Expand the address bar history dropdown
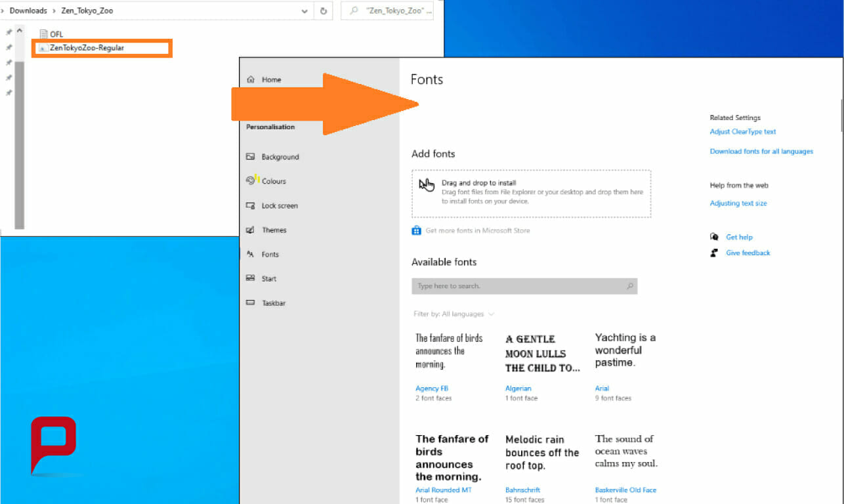The height and width of the screenshot is (504, 844). 305,11
